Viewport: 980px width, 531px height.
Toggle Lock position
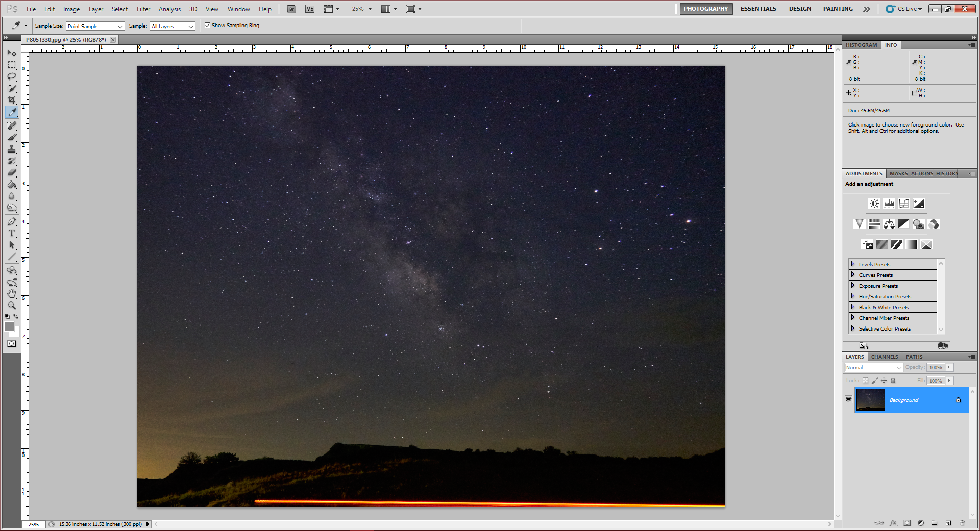[x=884, y=381]
